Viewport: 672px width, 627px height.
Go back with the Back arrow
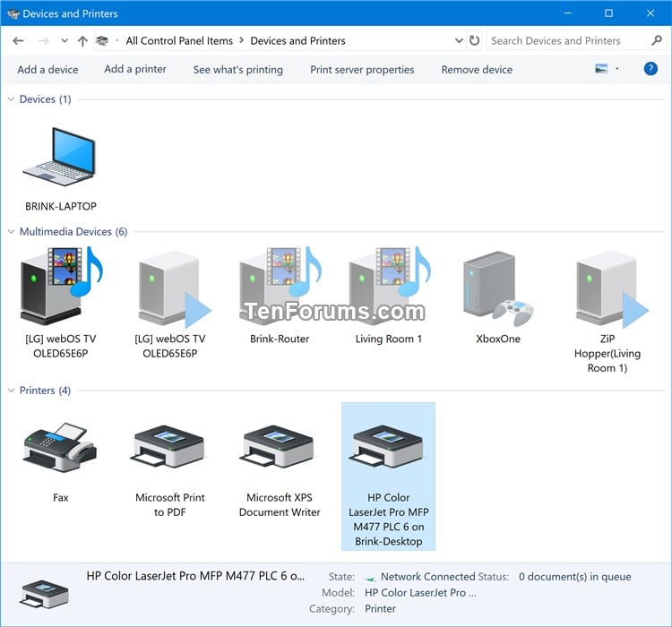pos(18,41)
